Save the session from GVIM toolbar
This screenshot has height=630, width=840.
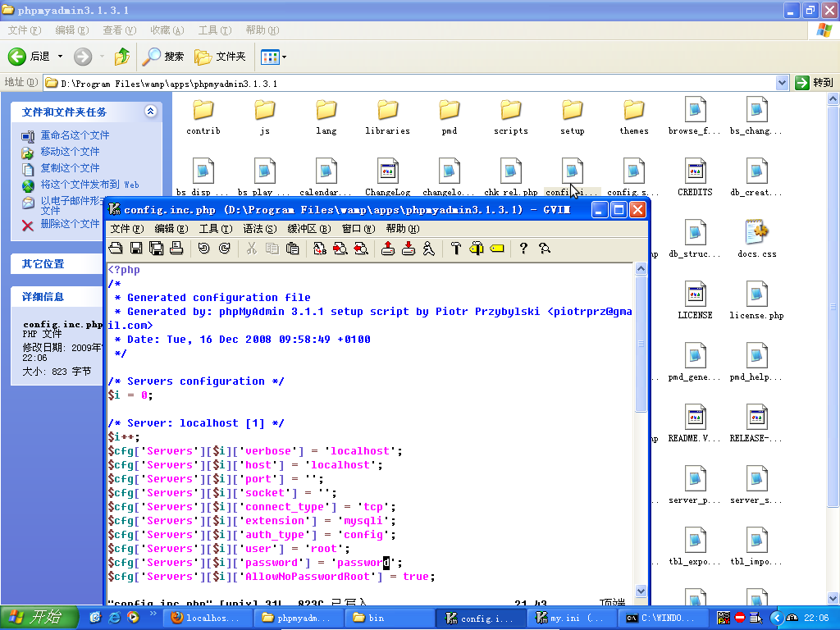[x=409, y=248]
